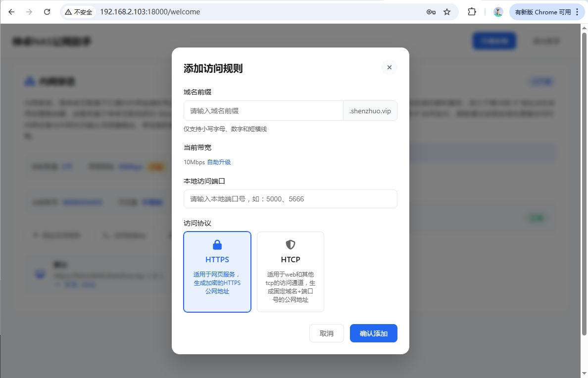
Task: Close the 添加访问规则 dialog with X
Action: 389,67
